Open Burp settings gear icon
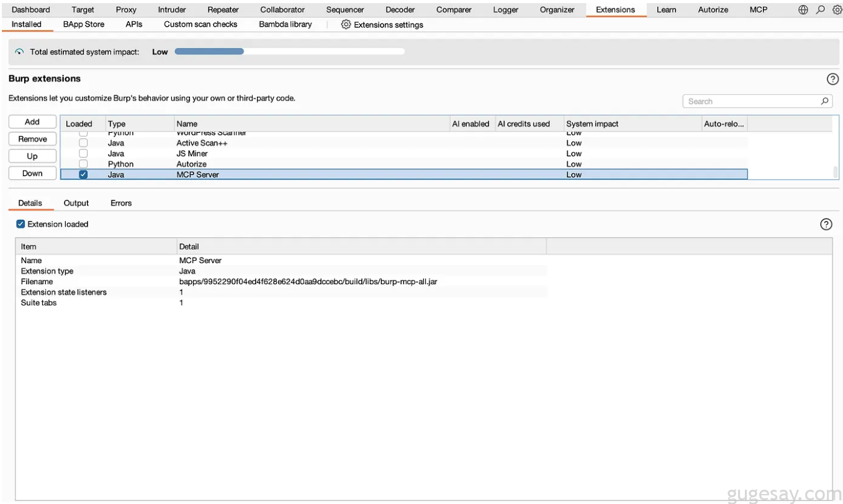Screen dimensions: 843x504 point(837,10)
